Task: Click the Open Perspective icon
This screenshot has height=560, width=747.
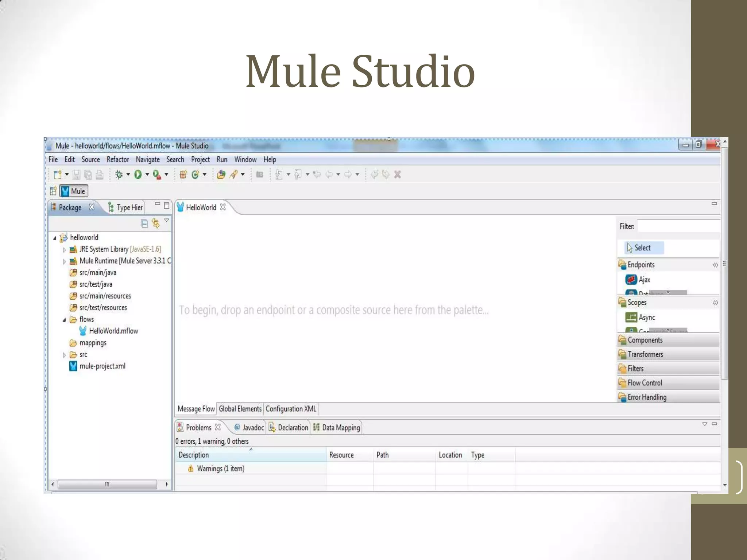Action: (x=53, y=191)
